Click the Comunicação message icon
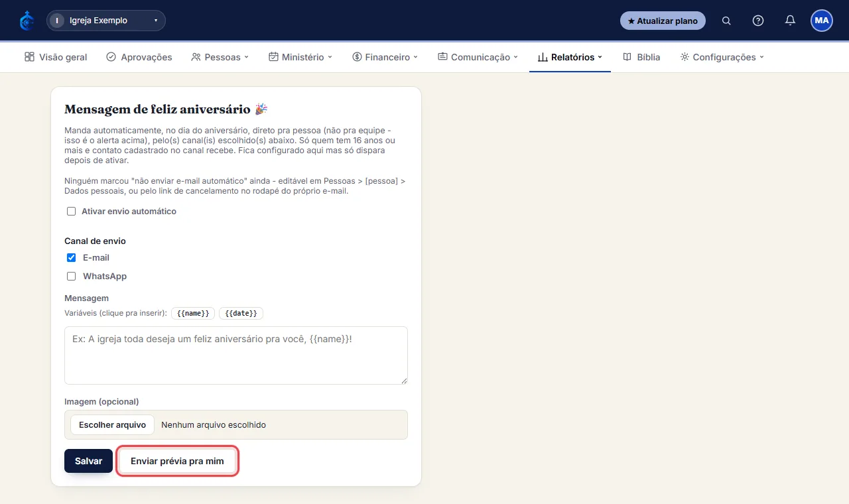 coord(442,57)
